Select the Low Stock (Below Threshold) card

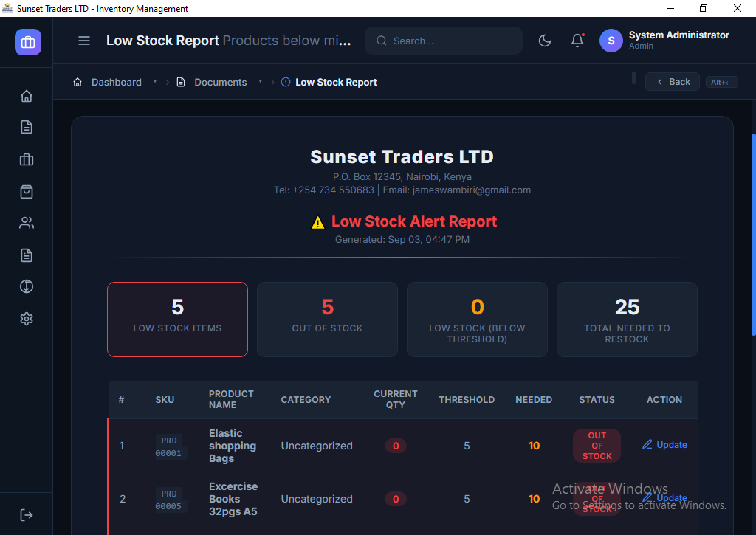tap(478, 320)
